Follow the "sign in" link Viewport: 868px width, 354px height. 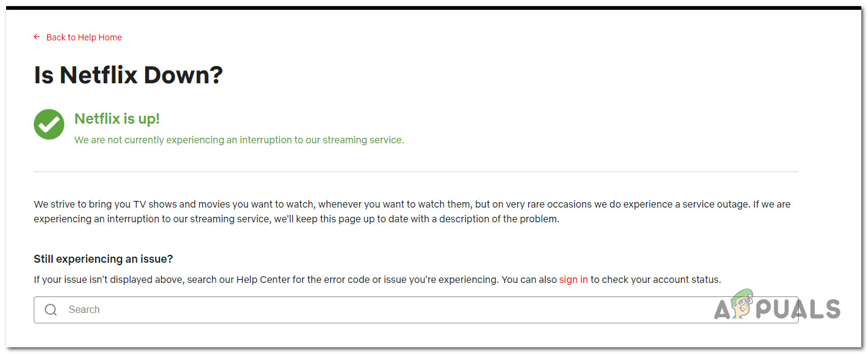(x=573, y=279)
